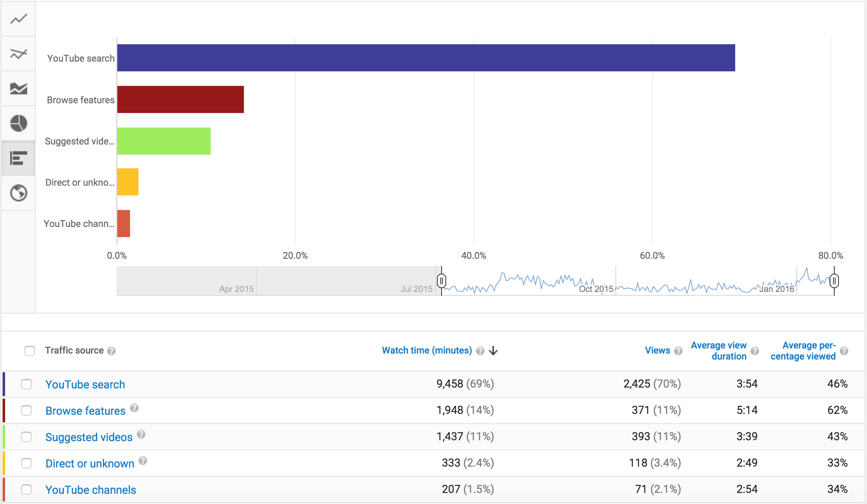
Task: Click the 207 (1.5%) watch time value
Action: 467,489
